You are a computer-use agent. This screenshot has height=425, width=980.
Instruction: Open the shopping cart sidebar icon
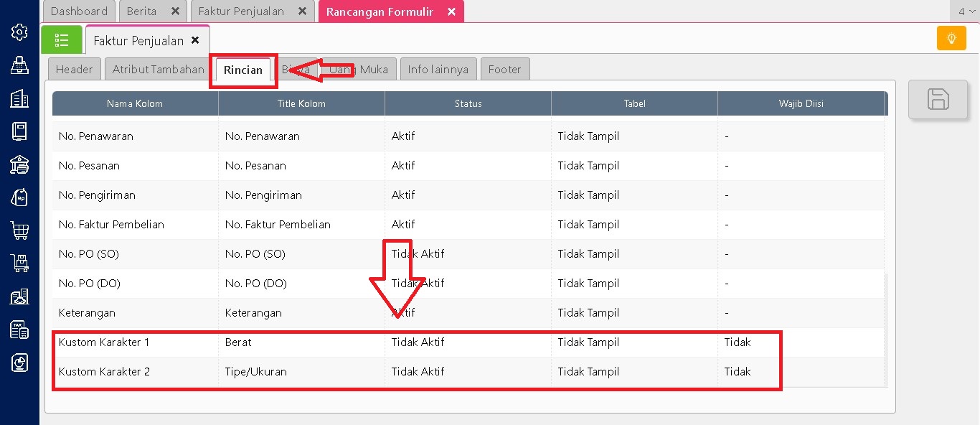(19, 230)
